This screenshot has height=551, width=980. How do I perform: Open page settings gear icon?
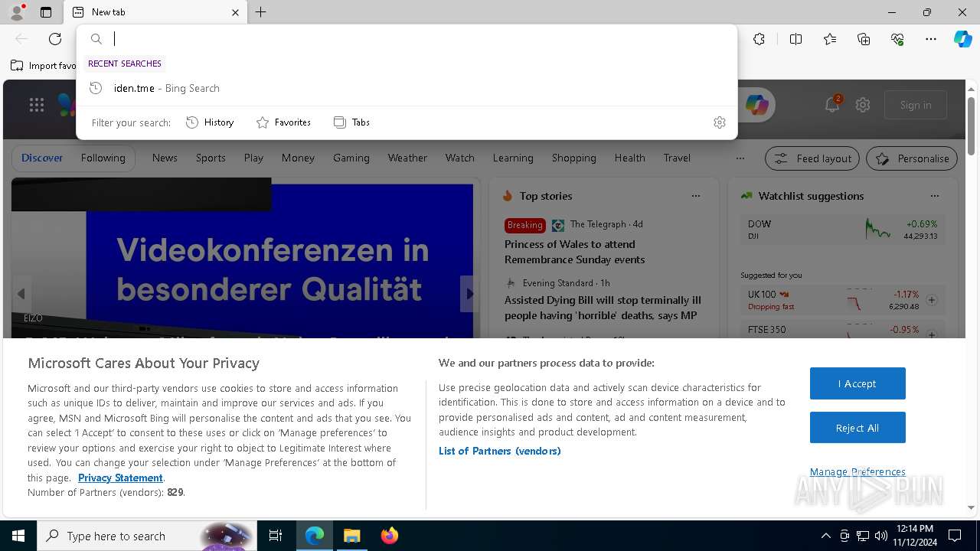(863, 105)
